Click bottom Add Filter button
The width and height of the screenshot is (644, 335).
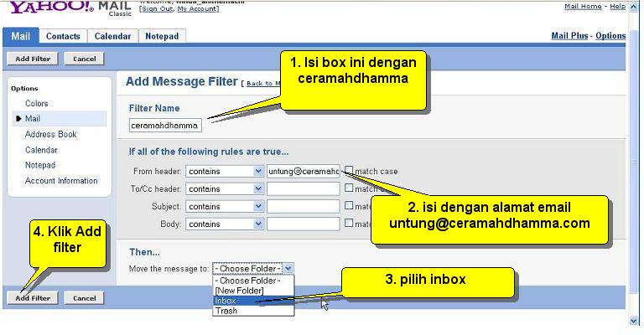(x=33, y=298)
